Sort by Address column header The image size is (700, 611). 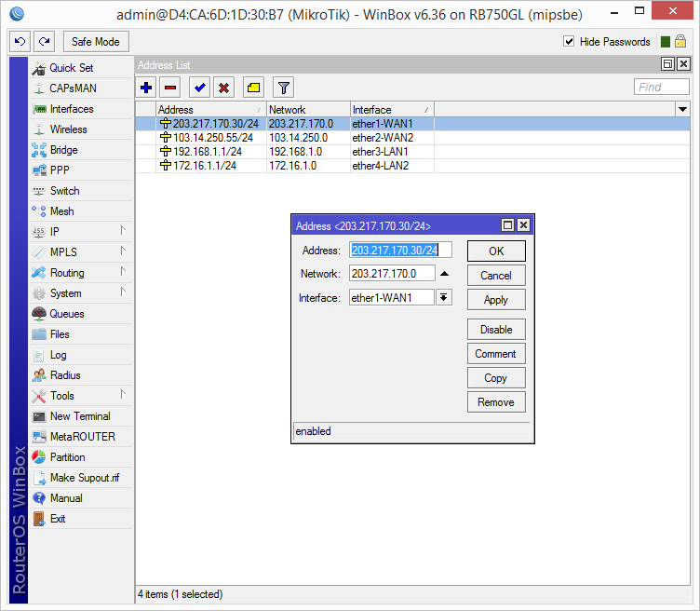pos(210,109)
